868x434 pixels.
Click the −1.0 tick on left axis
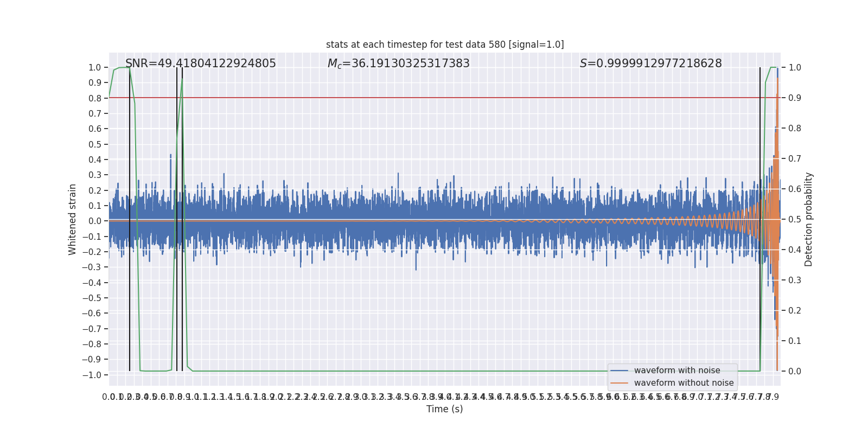[92, 375]
